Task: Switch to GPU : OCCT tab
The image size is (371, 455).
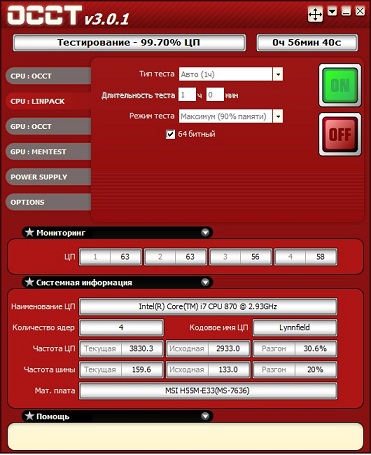Action: click(x=48, y=127)
